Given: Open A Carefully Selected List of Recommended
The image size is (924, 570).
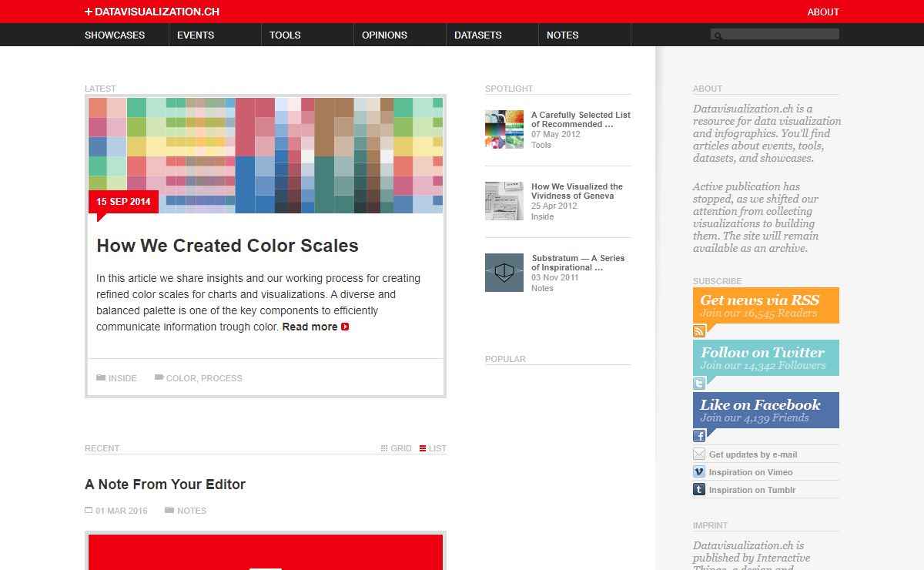Looking at the screenshot, I should (x=581, y=119).
